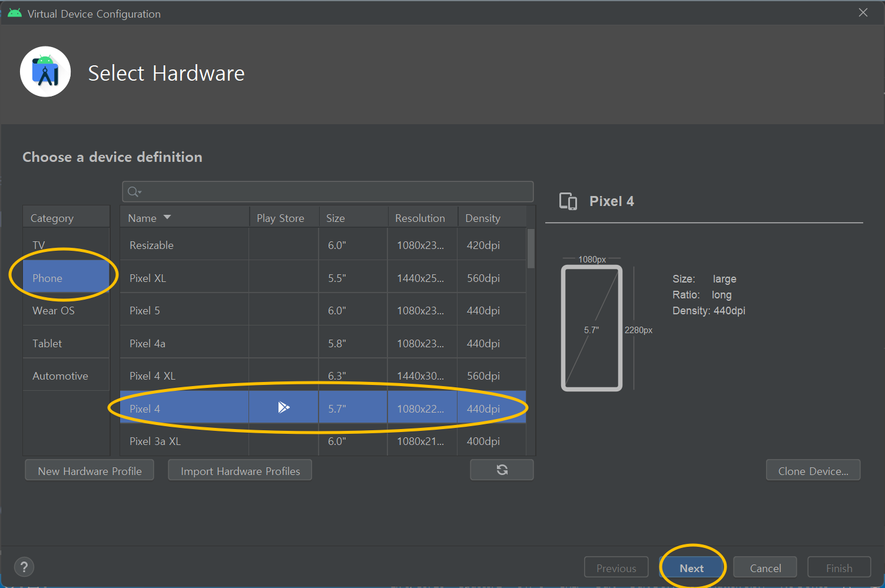Select the Pixel 4a device row

(323, 343)
